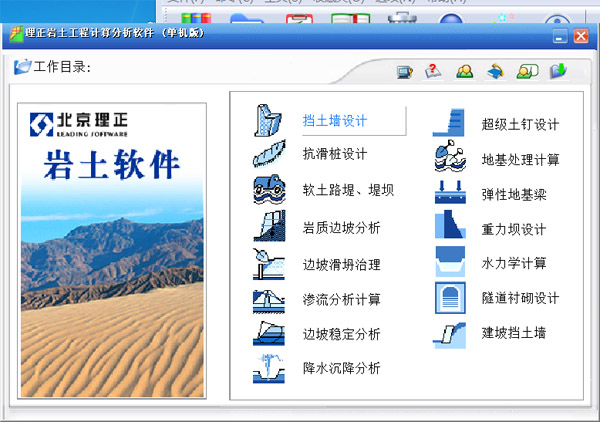Click the folder with green download arrow icon

(x=559, y=71)
